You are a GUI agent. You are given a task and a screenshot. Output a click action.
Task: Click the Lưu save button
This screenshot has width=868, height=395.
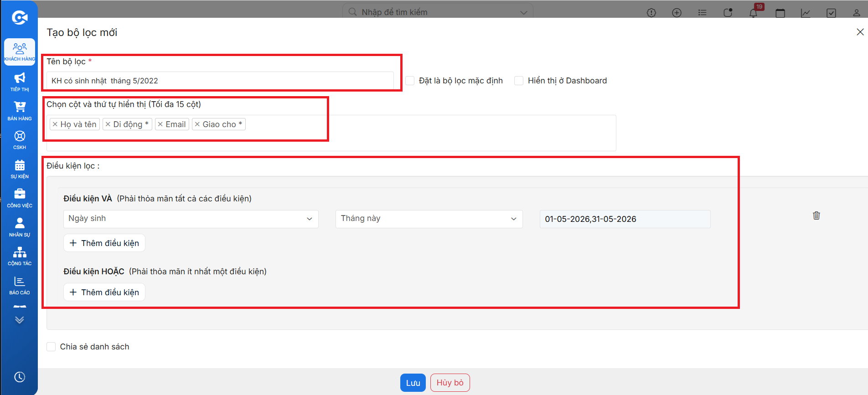point(413,383)
